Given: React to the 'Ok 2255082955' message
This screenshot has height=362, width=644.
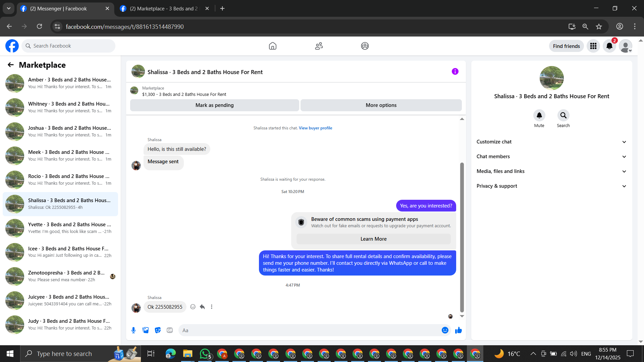Looking at the screenshot, I should pos(193,307).
